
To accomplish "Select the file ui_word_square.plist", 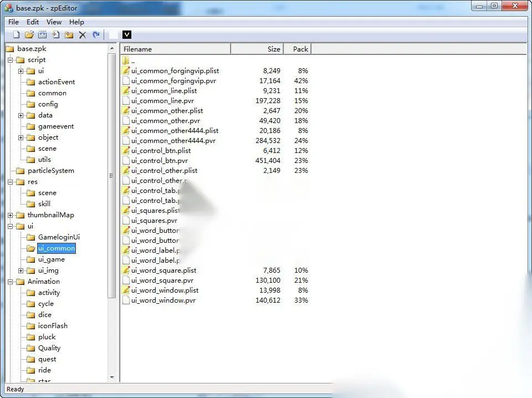I will [163, 271].
